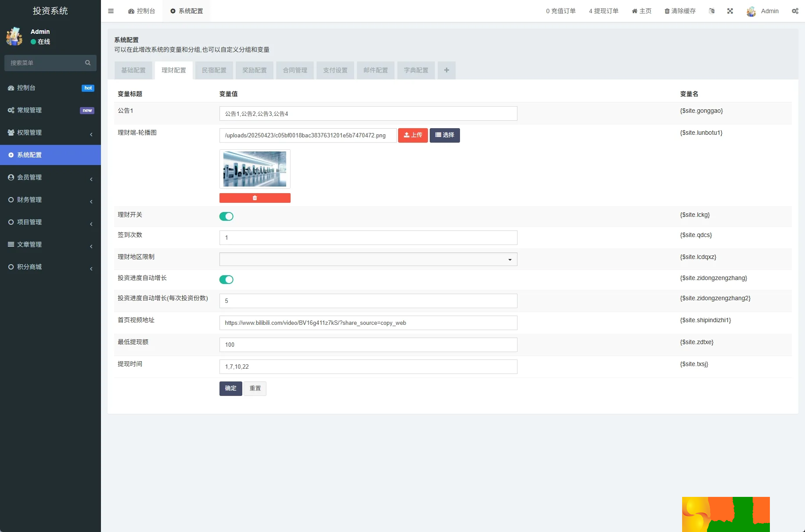
Task: Click the carousel image thumbnail preview
Action: (x=255, y=169)
